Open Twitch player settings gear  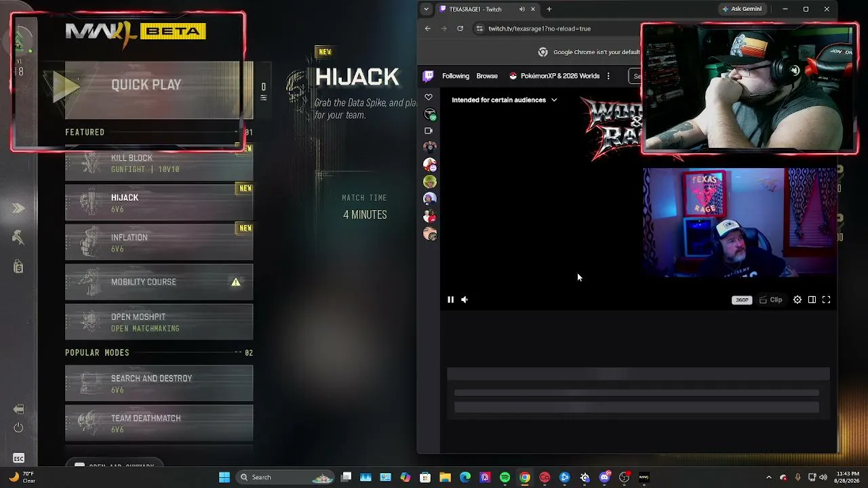coord(797,300)
